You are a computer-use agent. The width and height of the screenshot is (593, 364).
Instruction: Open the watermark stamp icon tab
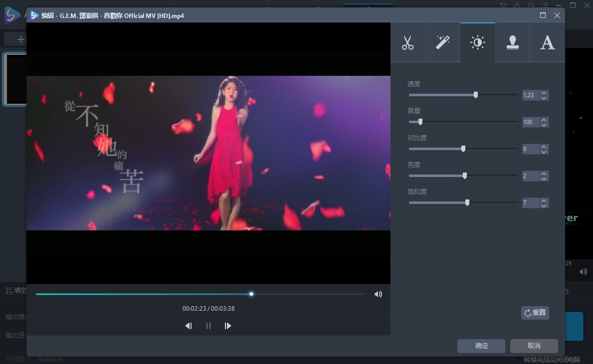[x=512, y=42]
